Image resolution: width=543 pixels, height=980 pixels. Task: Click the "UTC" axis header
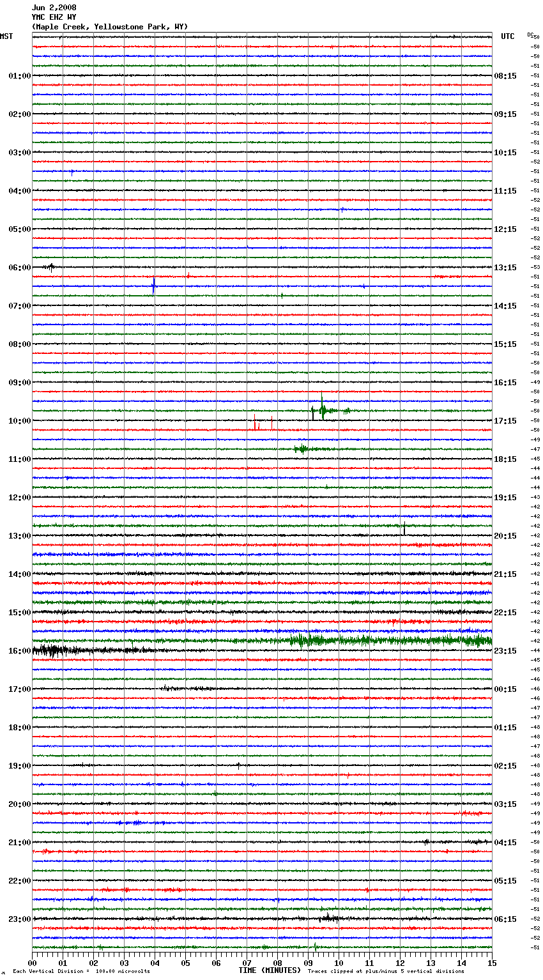508,36
